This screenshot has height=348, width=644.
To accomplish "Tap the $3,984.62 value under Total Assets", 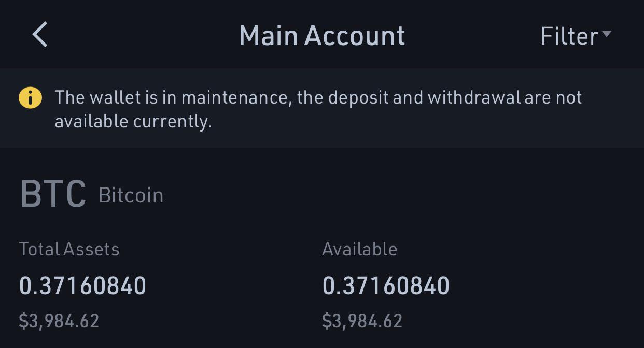I will coord(59,320).
